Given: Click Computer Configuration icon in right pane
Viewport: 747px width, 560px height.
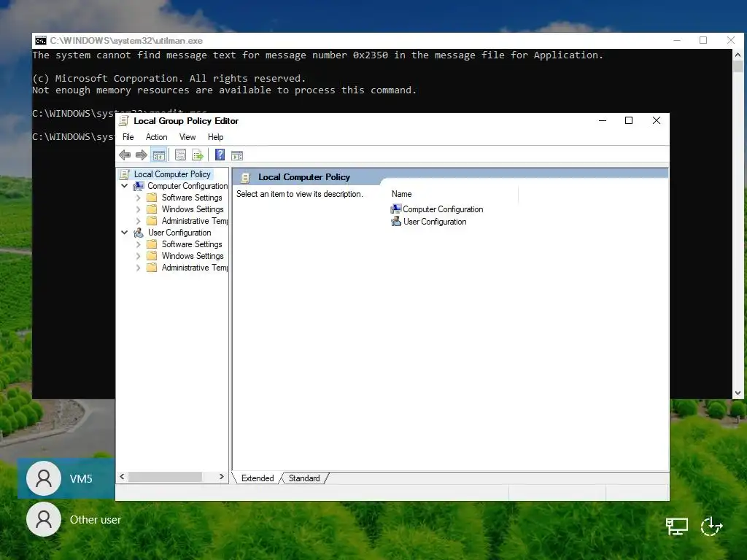Looking at the screenshot, I should point(396,209).
